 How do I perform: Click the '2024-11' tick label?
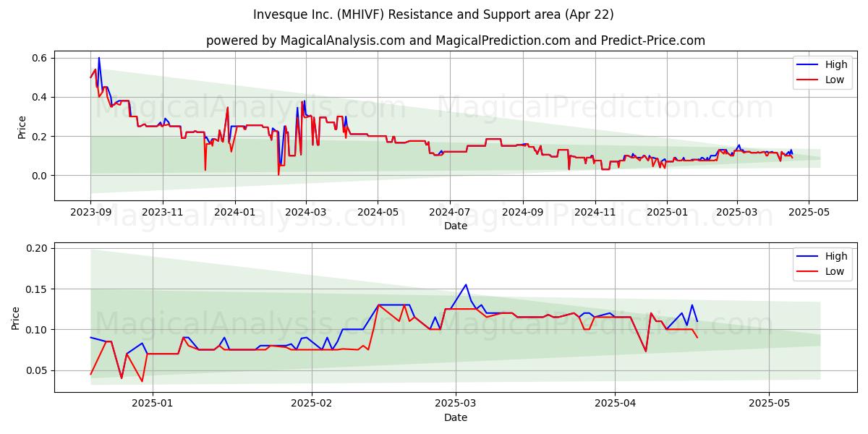(x=595, y=213)
